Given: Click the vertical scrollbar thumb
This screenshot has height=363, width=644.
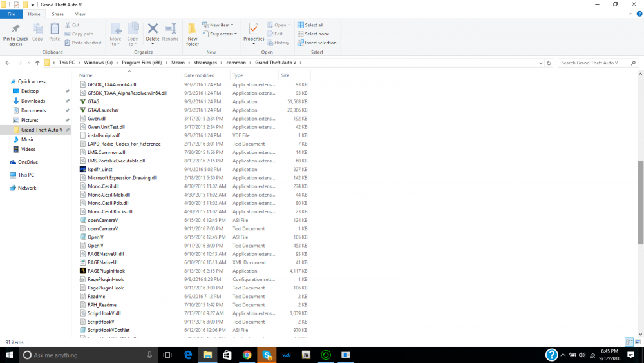Looking at the screenshot, I should (640, 202).
